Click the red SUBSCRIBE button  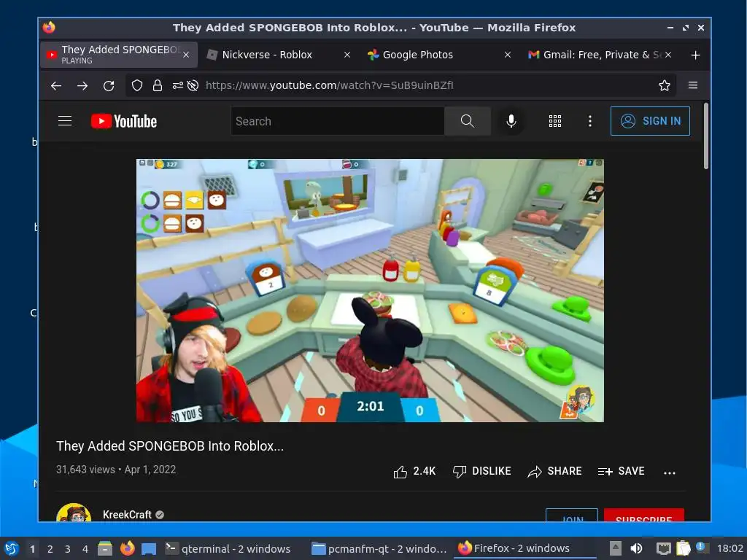pos(643,516)
